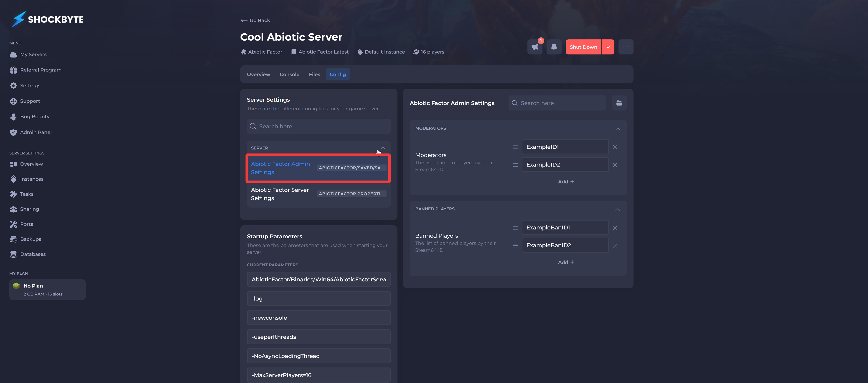The height and width of the screenshot is (383, 868).
Task: Open My Servers from the menu
Action: (28, 54)
